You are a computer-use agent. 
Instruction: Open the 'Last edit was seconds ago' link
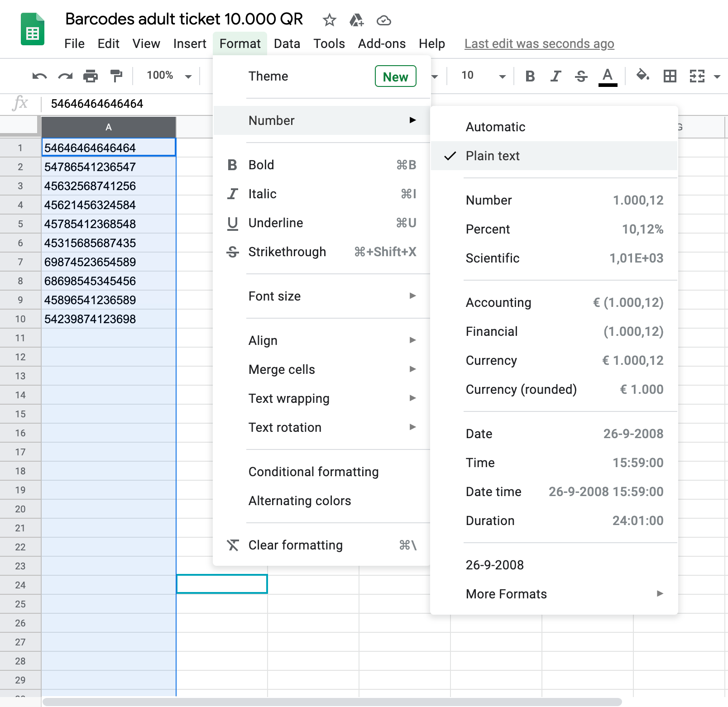(x=539, y=43)
